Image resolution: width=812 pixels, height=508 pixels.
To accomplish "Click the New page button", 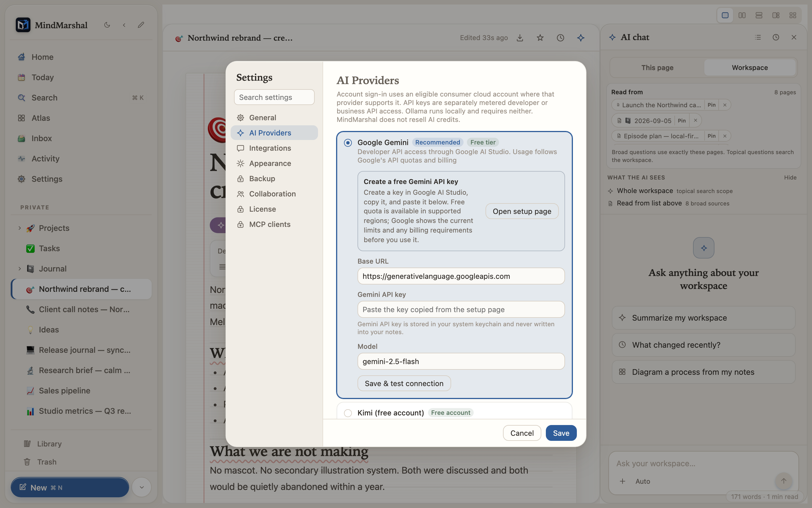I will point(70,487).
